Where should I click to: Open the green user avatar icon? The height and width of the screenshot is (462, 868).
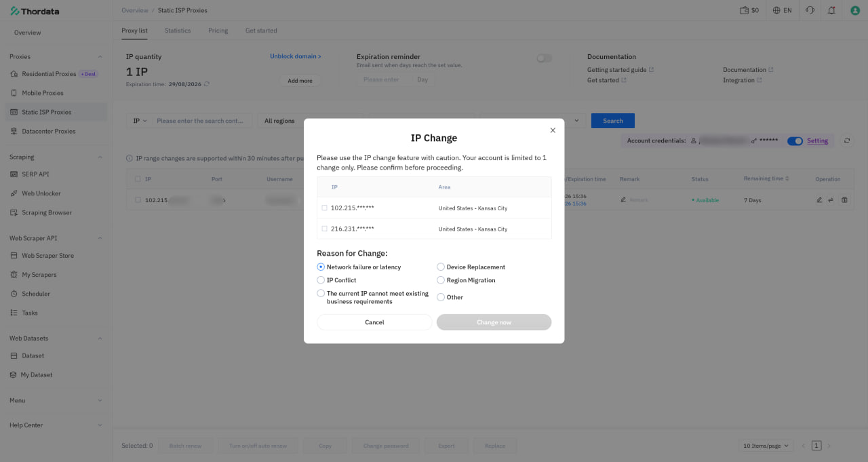pos(854,10)
